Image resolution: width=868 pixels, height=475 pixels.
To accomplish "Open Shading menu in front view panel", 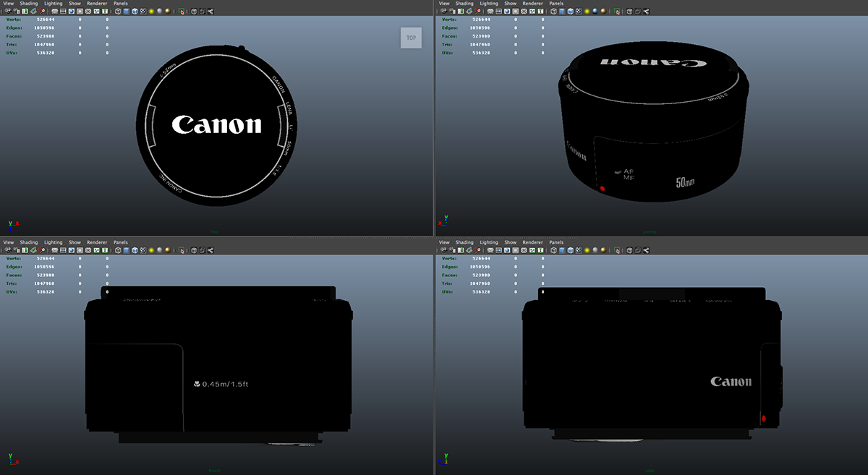I will (29, 242).
